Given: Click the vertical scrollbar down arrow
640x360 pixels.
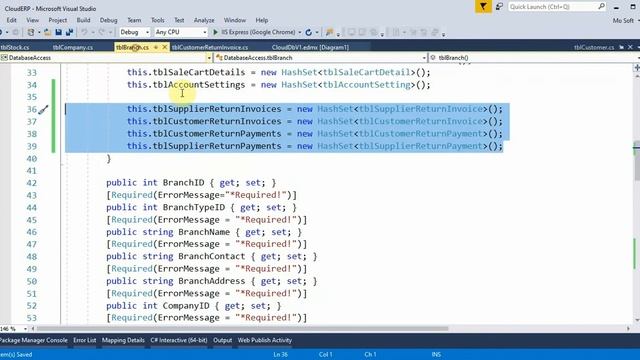Looking at the screenshot, I should 636,320.
